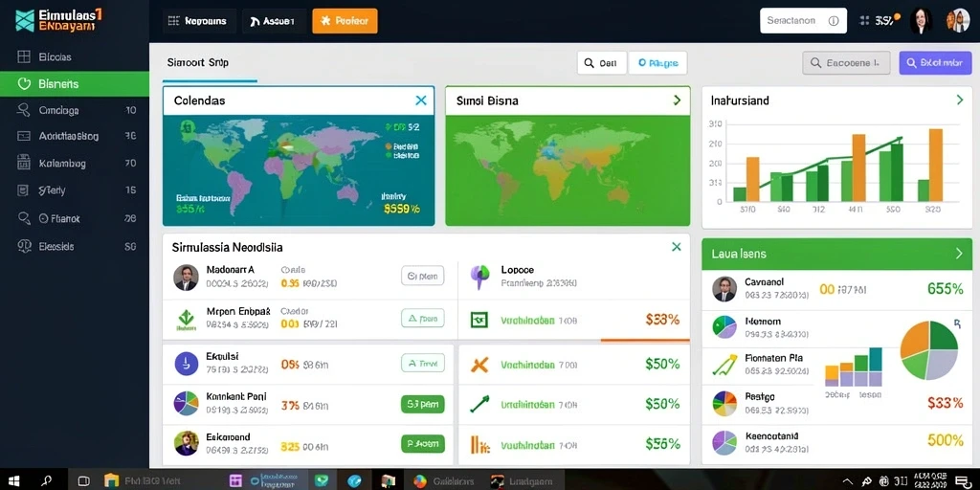Click the Windows Start button in taskbar
This screenshot has height=490, width=980.
(x=13, y=480)
